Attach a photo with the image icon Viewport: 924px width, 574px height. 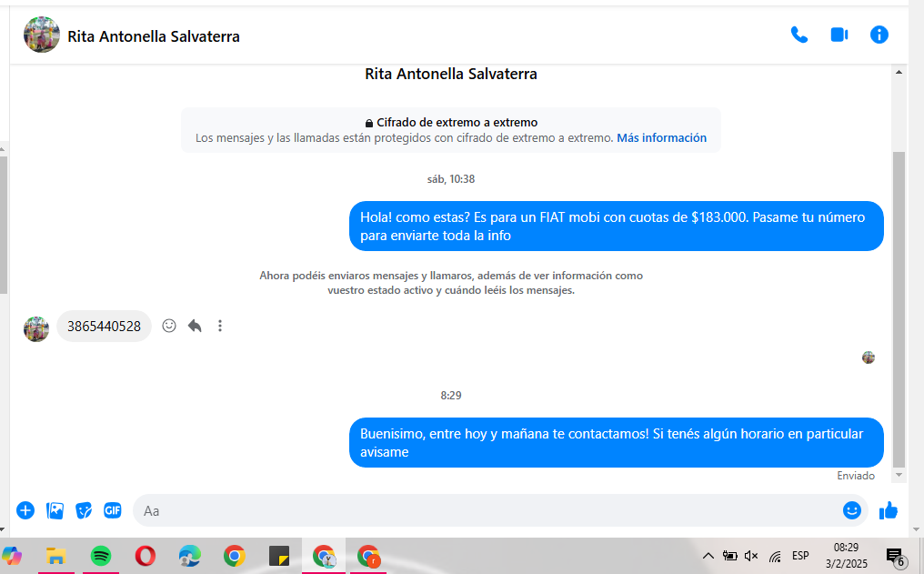(x=55, y=510)
